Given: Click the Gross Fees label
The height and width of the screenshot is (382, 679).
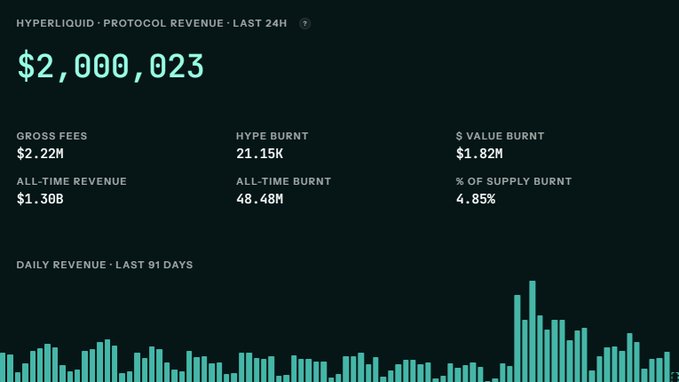Looking at the screenshot, I should click(x=52, y=136).
